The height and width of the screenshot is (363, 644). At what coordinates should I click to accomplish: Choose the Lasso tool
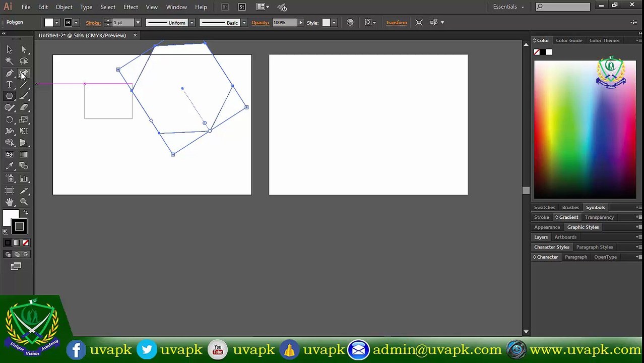pyautogui.click(x=24, y=61)
